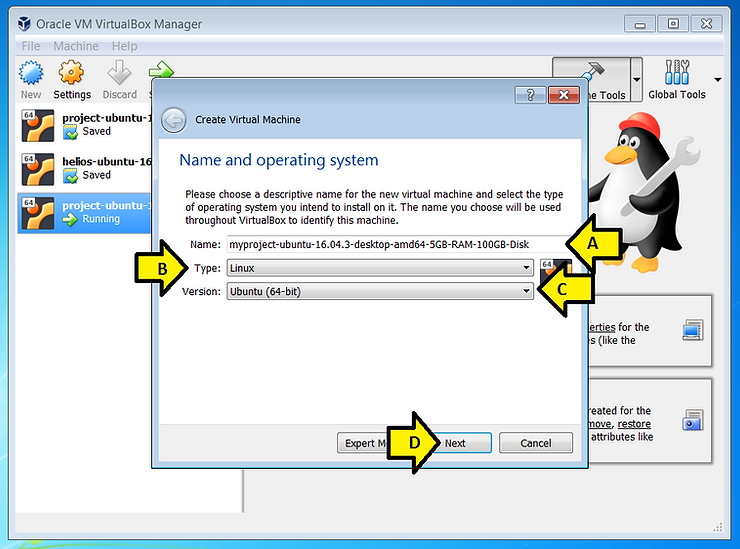740x549 pixels.
Task: Select the helios-ubuntu-16 machine name
Action: [x=107, y=161]
